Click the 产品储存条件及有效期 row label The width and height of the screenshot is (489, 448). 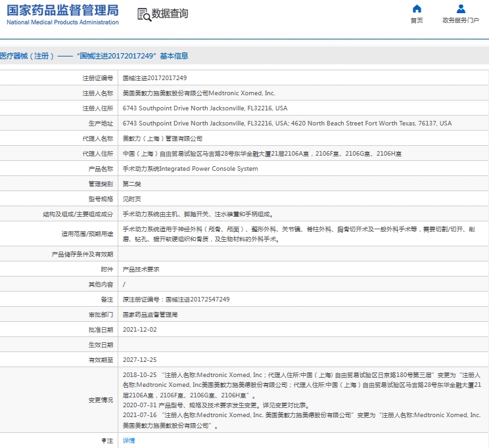[82, 254]
